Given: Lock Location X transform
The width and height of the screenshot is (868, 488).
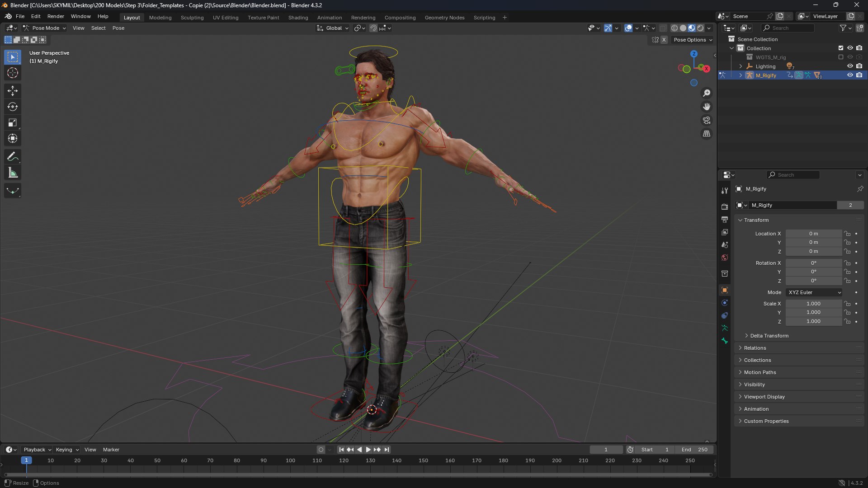Looking at the screenshot, I should click(847, 234).
